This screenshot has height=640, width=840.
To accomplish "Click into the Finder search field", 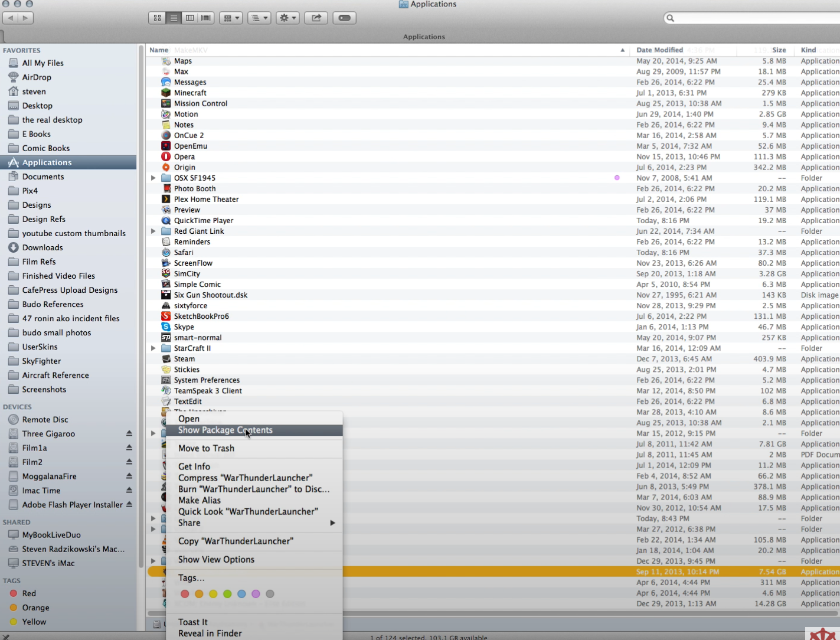I will pos(752,18).
